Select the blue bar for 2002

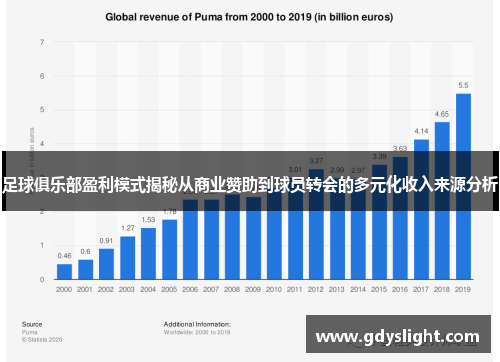coord(106,264)
